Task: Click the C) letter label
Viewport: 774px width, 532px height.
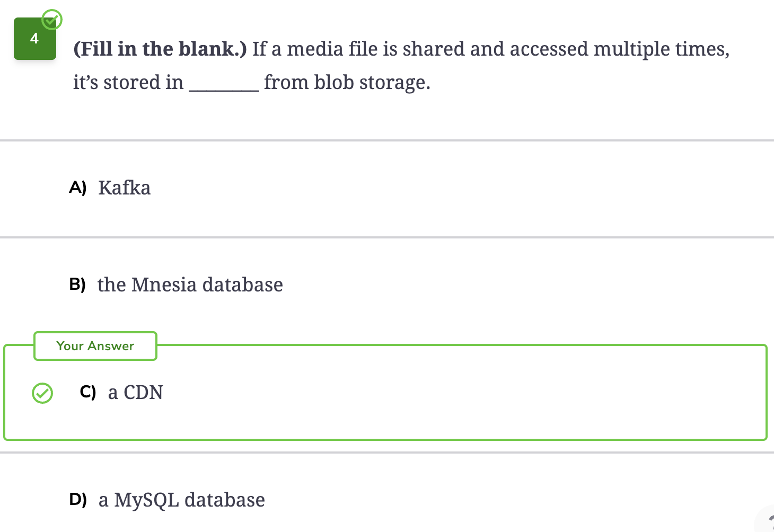Action: point(88,392)
